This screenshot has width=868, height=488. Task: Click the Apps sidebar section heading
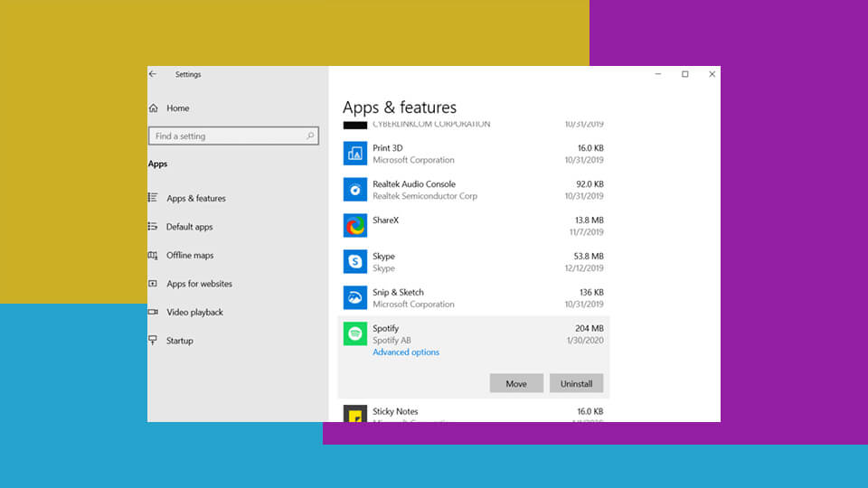pos(157,164)
